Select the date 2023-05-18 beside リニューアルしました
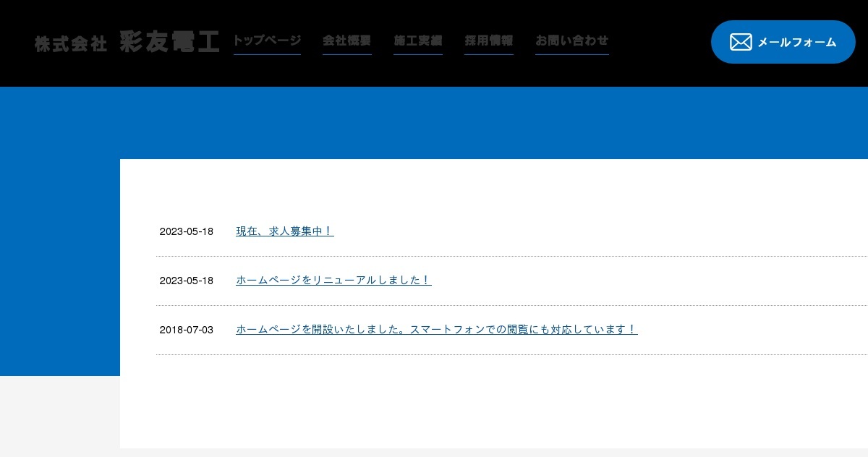 (x=187, y=281)
